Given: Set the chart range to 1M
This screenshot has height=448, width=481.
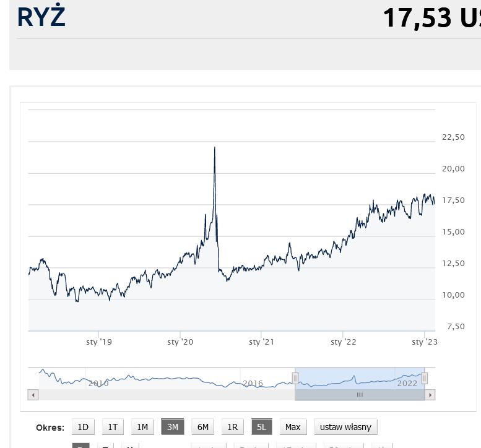Looking at the screenshot, I should (142, 427).
